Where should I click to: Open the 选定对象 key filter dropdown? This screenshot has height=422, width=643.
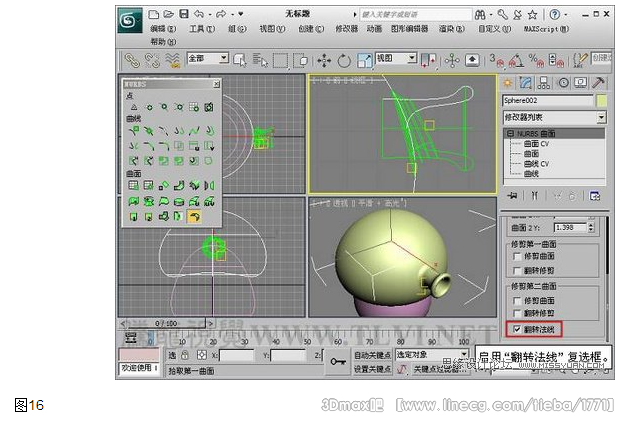tap(464, 354)
